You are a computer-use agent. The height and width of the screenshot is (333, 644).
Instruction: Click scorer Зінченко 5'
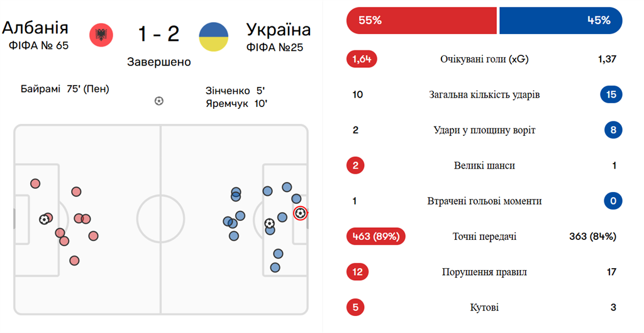pyautogui.click(x=235, y=91)
